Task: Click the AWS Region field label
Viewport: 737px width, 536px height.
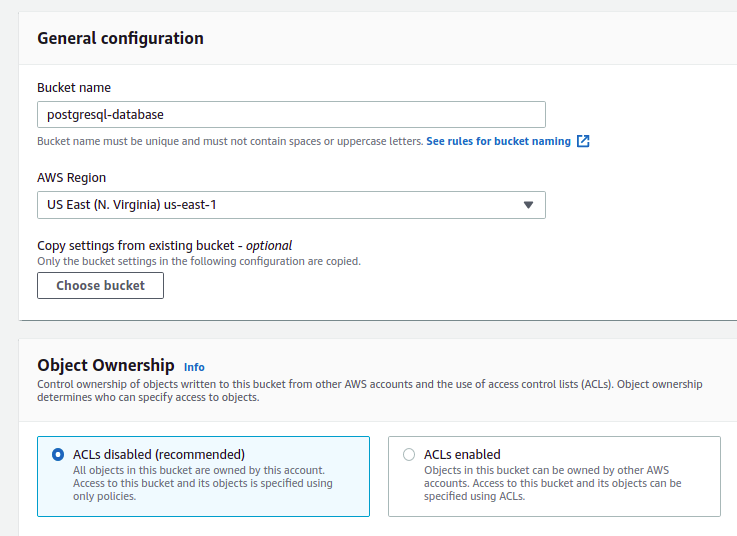Action: point(72,178)
